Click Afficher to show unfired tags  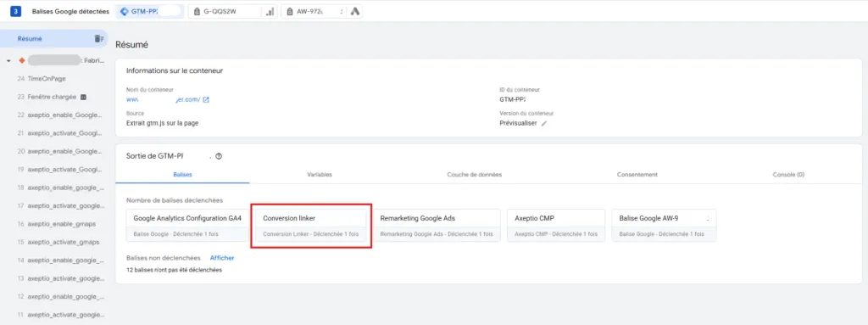point(222,258)
